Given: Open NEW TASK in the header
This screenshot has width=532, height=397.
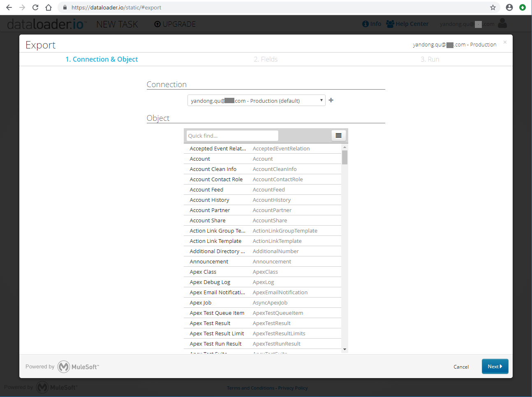Looking at the screenshot, I should pyautogui.click(x=117, y=24).
